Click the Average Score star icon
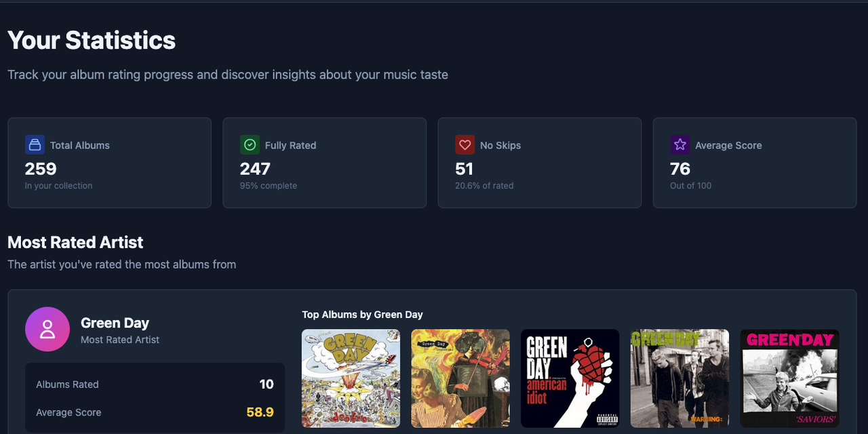 pyautogui.click(x=679, y=145)
